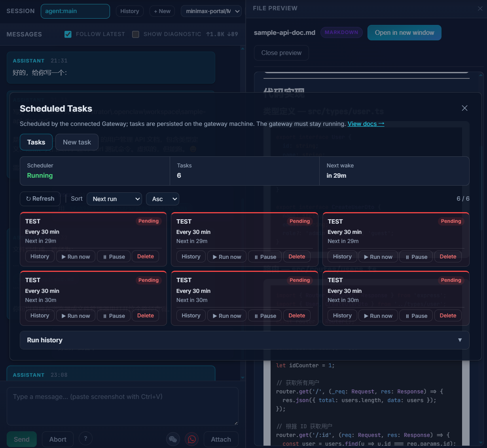Click the WeChat icon near the message box

(173, 439)
